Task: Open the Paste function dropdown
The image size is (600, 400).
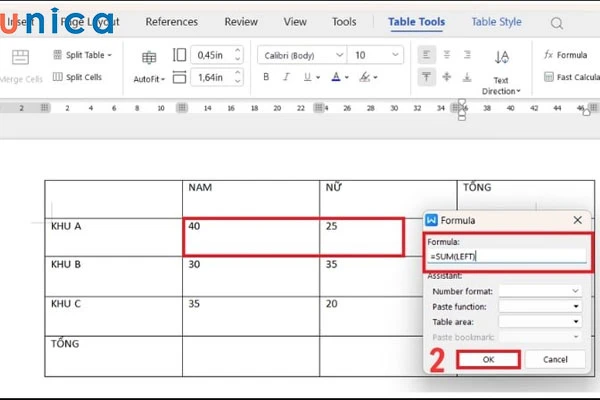Action: coord(540,306)
